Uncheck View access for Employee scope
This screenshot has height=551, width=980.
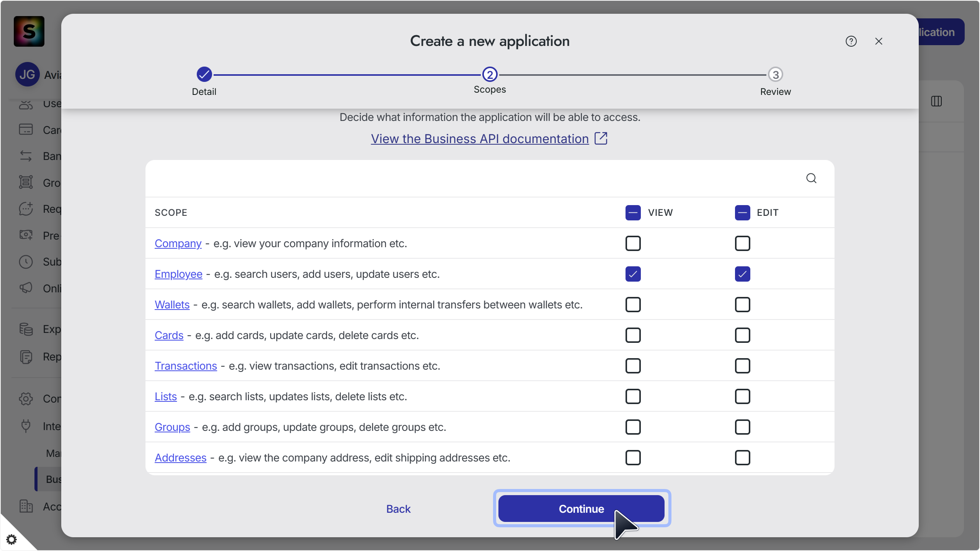pos(633,274)
